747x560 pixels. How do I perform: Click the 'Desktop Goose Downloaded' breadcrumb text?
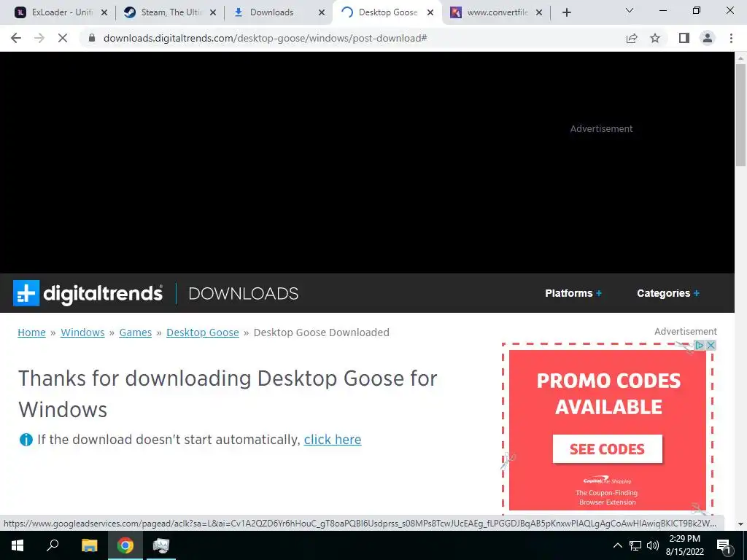322,332
